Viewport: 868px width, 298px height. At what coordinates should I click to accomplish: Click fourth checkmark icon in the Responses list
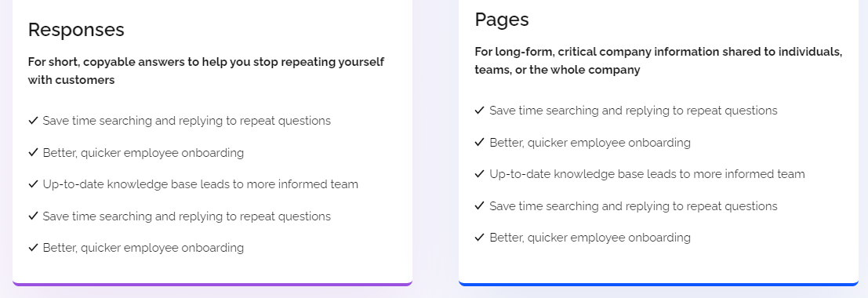tap(33, 216)
